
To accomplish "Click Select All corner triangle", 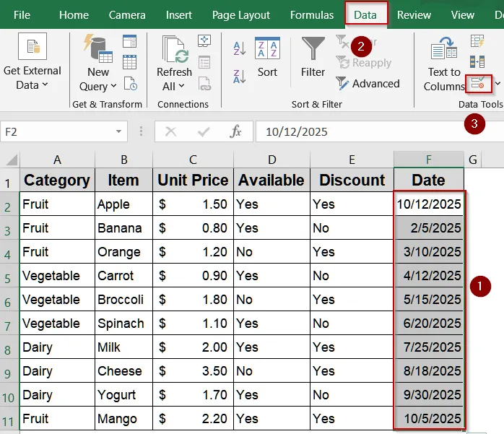I will [x=11, y=160].
